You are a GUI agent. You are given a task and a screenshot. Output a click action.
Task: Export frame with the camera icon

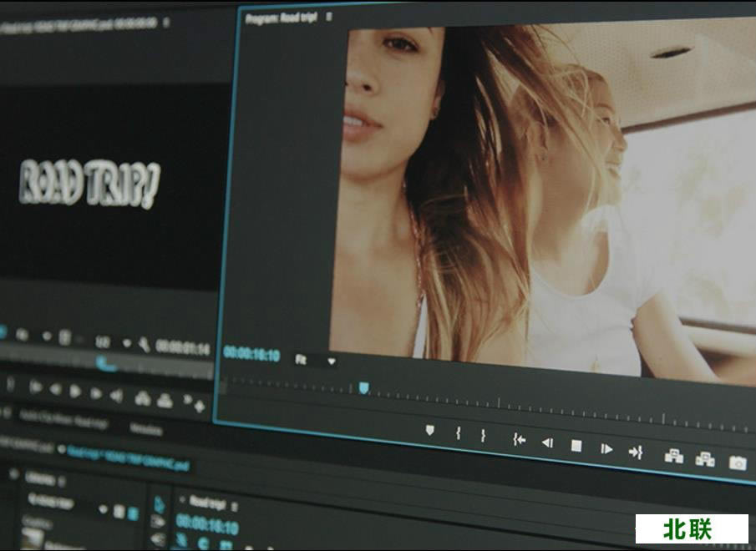[x=737, y=463]
